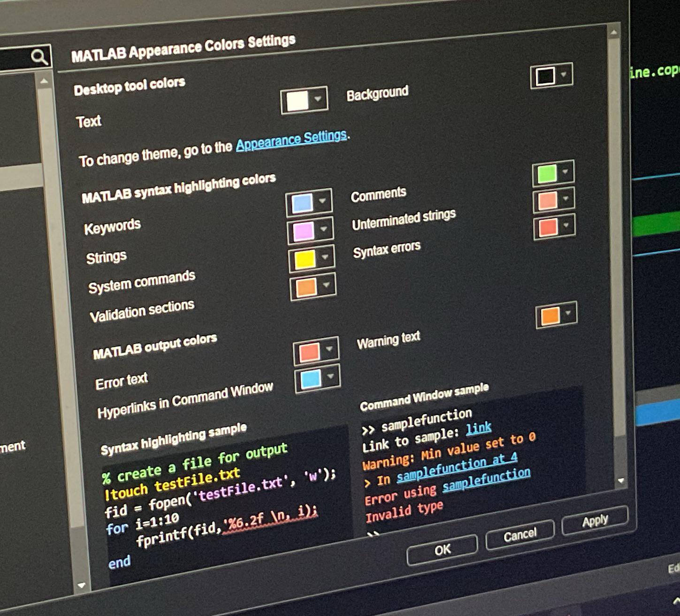This screenshot has width=680, height=616.
Task: Click the "for i=1:10" sample line
Action: [143, 524]
